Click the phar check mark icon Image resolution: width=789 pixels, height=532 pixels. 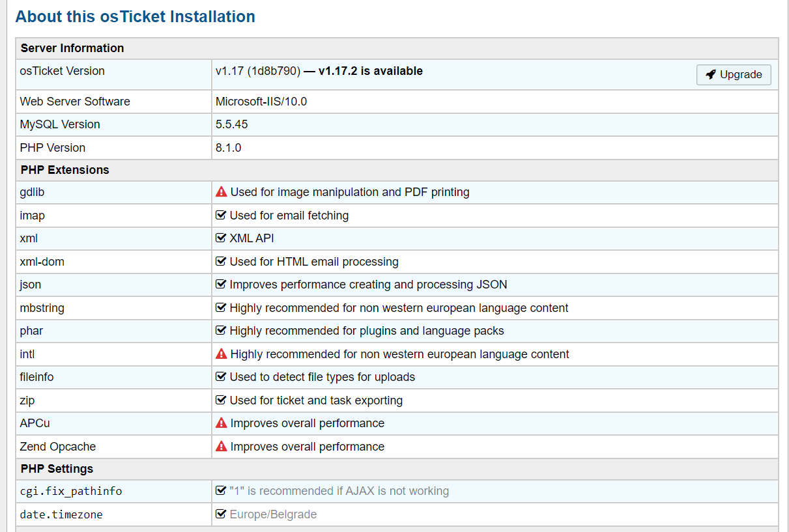[221, 331]
